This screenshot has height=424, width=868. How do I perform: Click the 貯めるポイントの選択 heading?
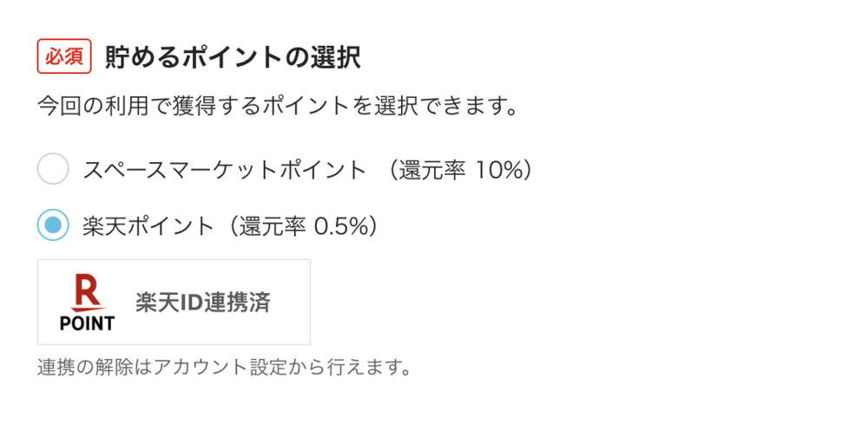tap(233, 58)
